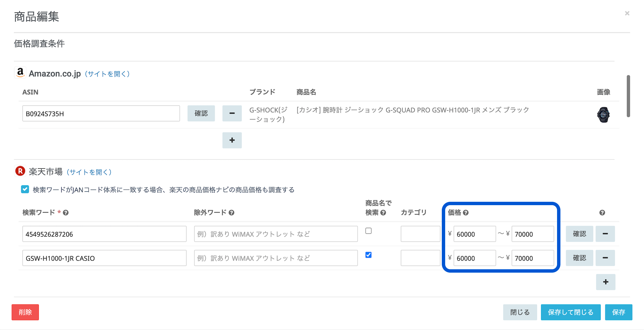
Task: Click the help icon next to 検索ワード
Action: coord(66,213)
